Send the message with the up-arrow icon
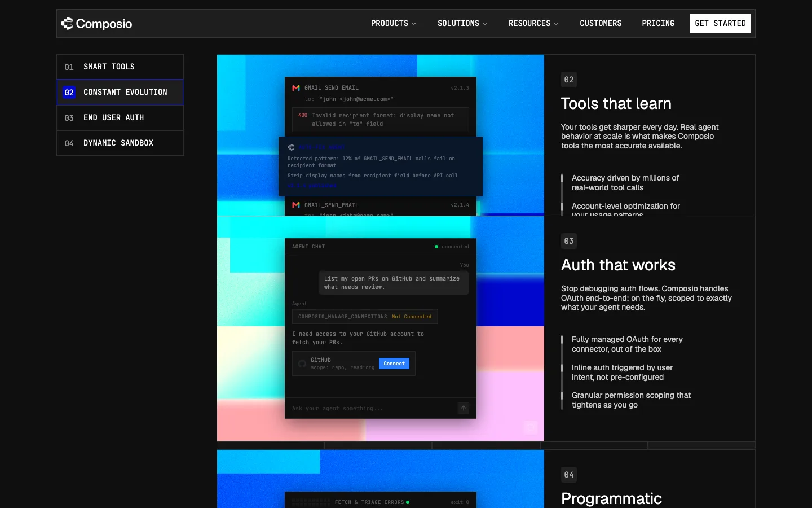The image size is (812, 508). (464, 408)
